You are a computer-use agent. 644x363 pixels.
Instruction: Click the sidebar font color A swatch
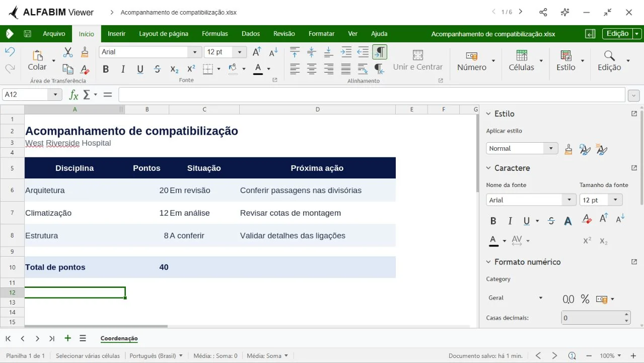point(493,241)
